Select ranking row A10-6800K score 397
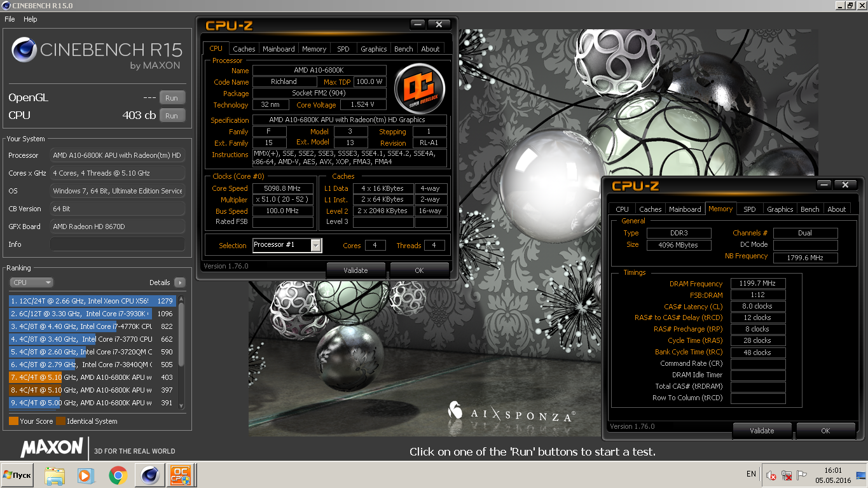The height and width of the screenshot is (488, 868). coord(92,390)
